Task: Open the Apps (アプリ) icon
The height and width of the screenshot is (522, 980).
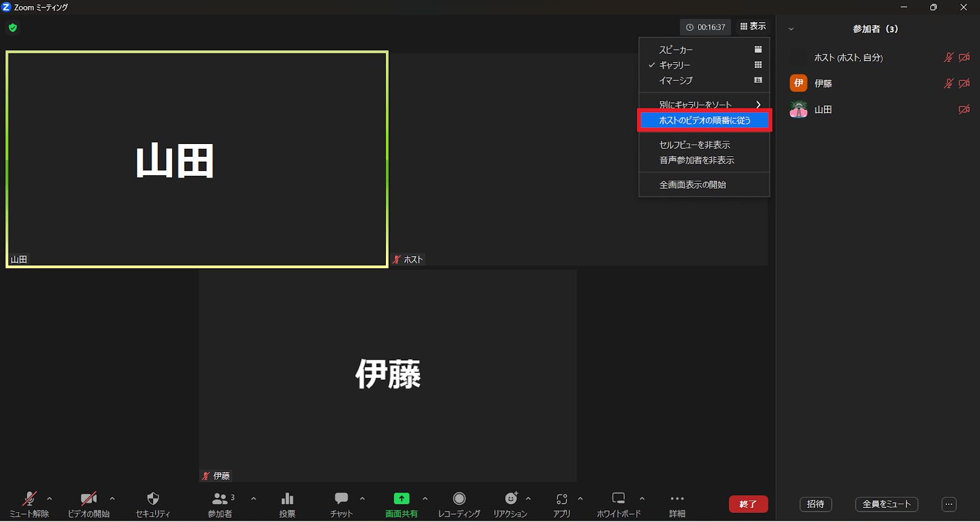Action: pos(562,499)
